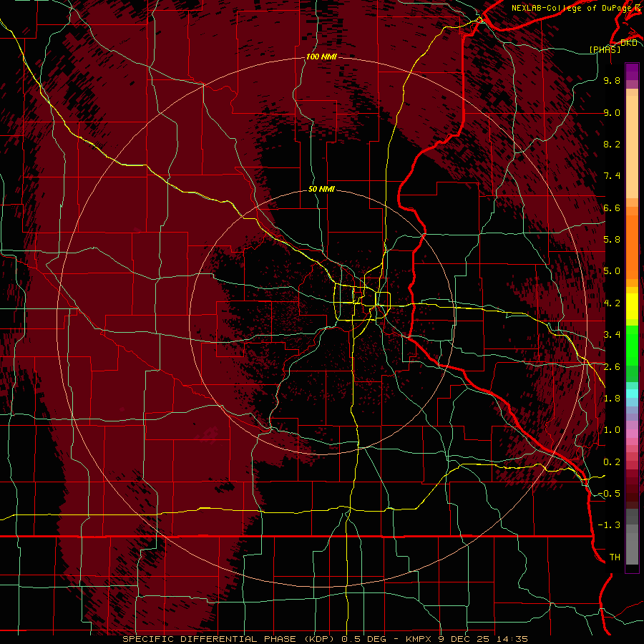
Task: Click the 8.2 scale label
Action: [612, 144]
